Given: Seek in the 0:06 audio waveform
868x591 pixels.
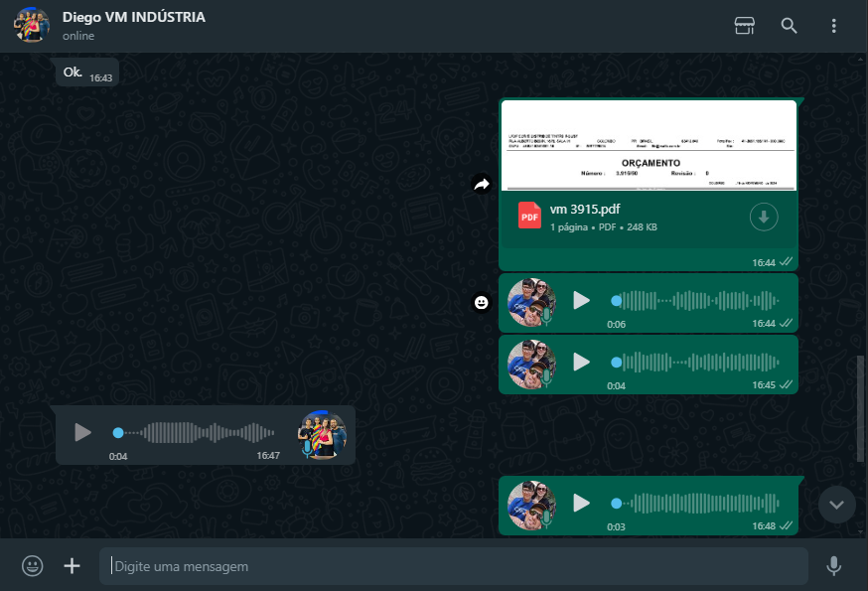Looking at the screenshot, I should [695, 301].
